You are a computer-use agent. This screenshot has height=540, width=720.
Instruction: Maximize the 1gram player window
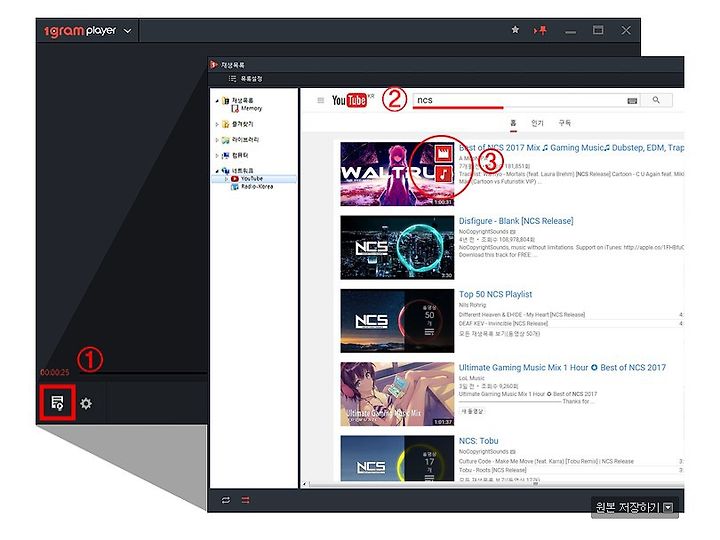(x=598, y=30)
